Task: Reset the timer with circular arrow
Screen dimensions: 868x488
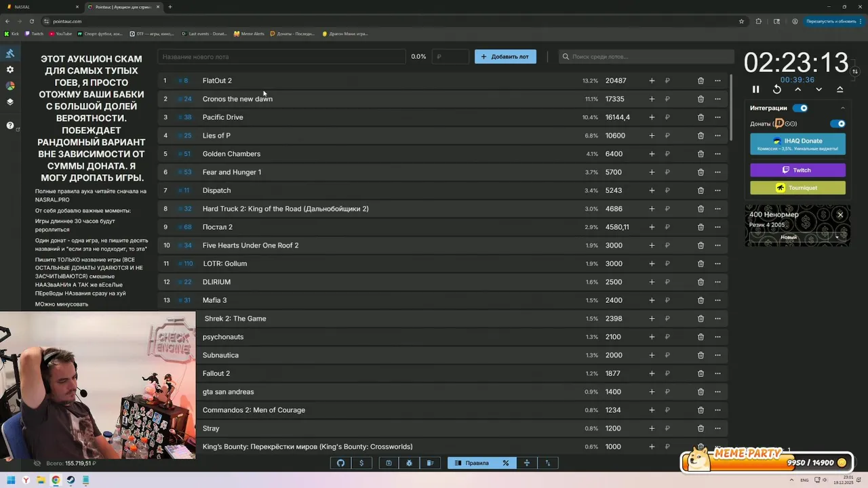Action: pyautogui.click(x=777, y=89)
